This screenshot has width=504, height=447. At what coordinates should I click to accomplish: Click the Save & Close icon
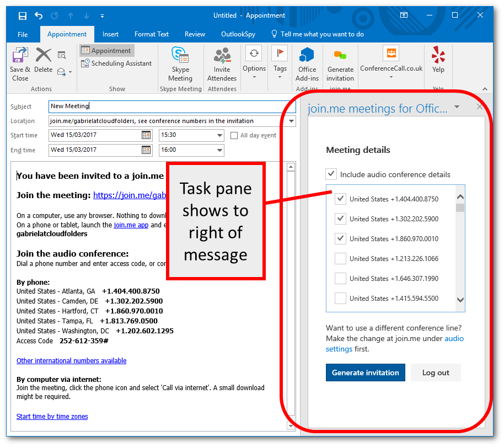tap(20, 56)
